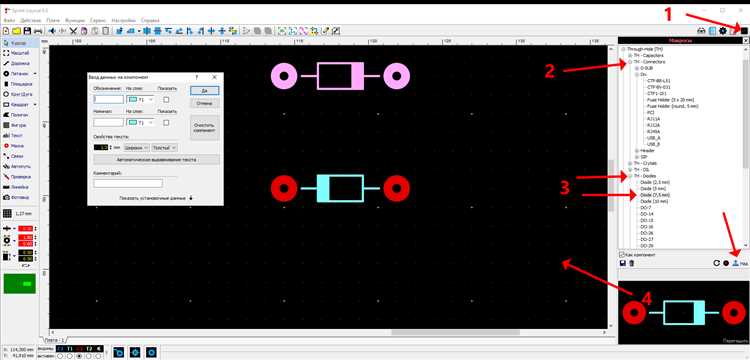Open the Толстый text thickness dropdown
The height and width of the screenshot is (360, 750).
coord(165,148)
